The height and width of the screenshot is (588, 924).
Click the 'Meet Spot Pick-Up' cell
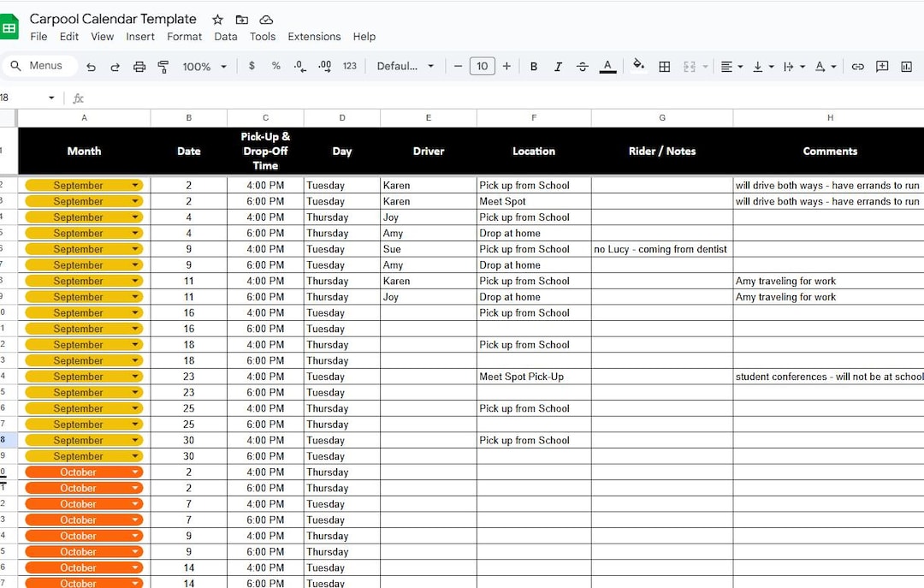[534, 377]
